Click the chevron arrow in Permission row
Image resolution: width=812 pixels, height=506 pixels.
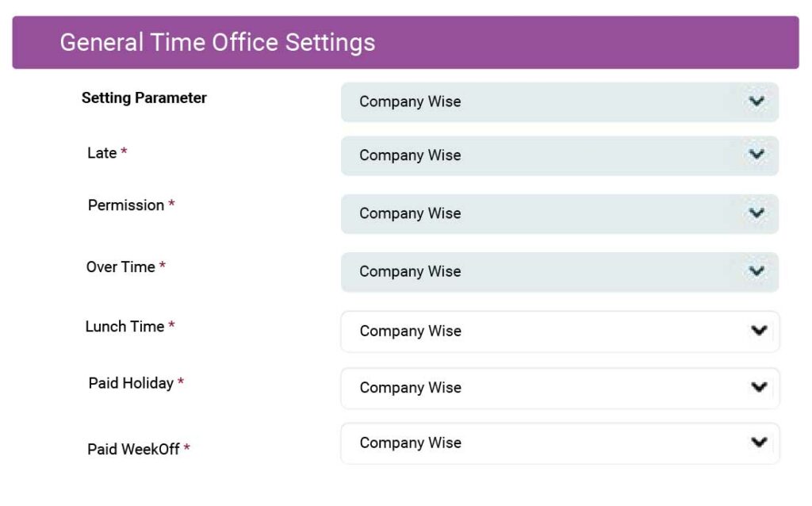click(756, 213)
